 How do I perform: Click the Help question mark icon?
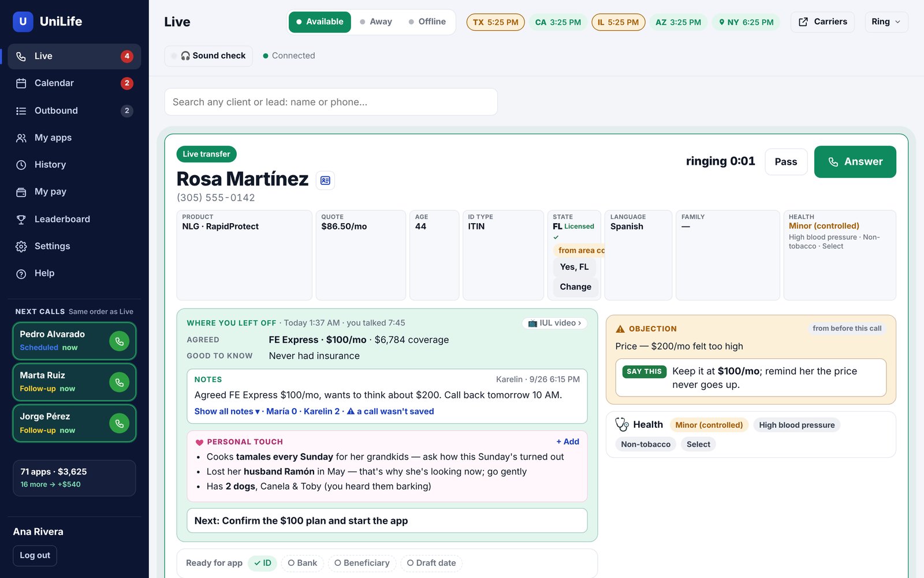pos(21,273)
